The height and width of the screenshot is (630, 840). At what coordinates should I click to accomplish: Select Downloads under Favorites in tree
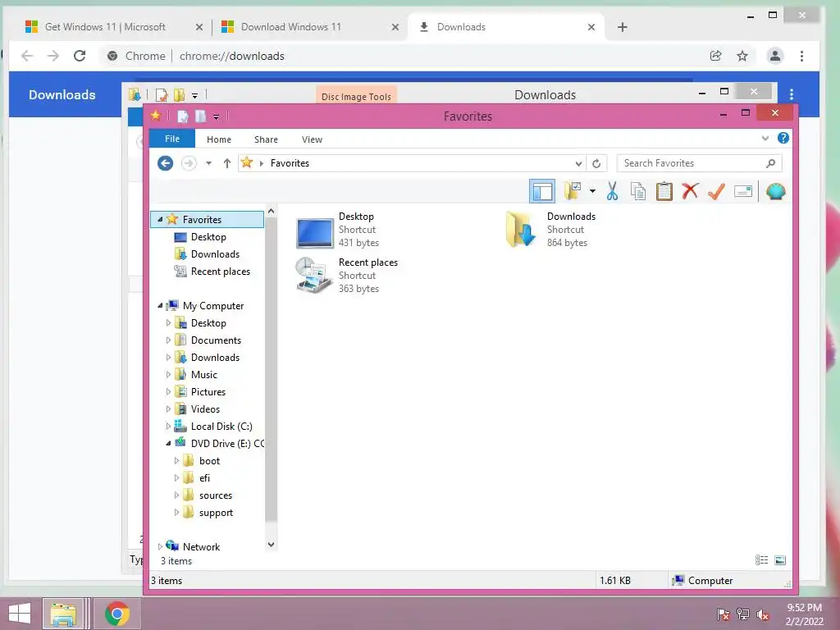[215, 254]
